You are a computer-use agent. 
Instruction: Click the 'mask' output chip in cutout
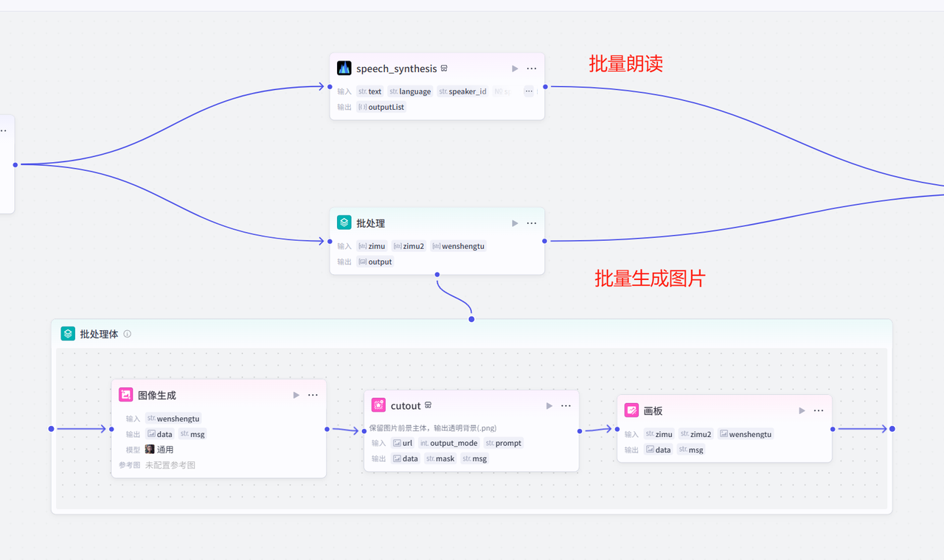(440, 458)
